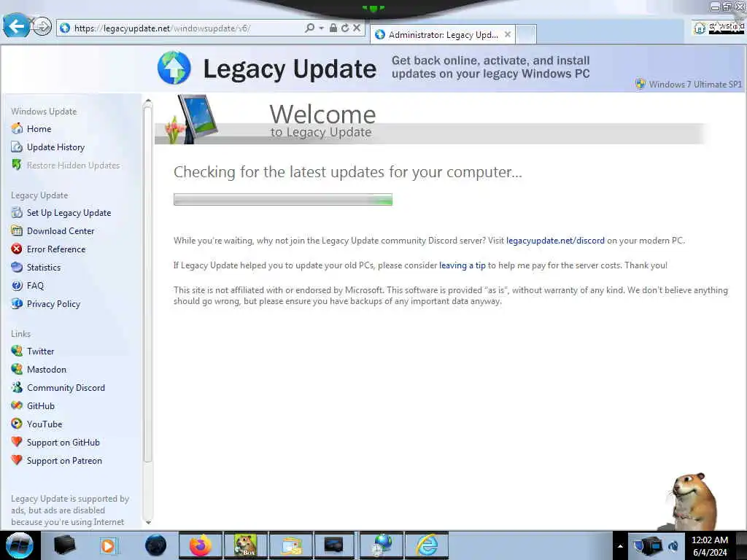Viewport: 747px width, 560px height.
Task: Click the browser forward arrow button
Action: coord(42,27)
